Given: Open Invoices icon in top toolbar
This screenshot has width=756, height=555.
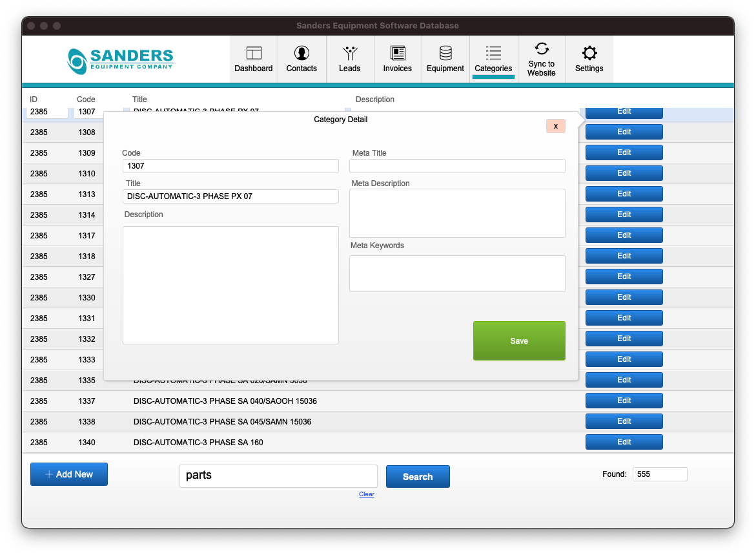Looking at the screenshot, I should pos(397,54).
